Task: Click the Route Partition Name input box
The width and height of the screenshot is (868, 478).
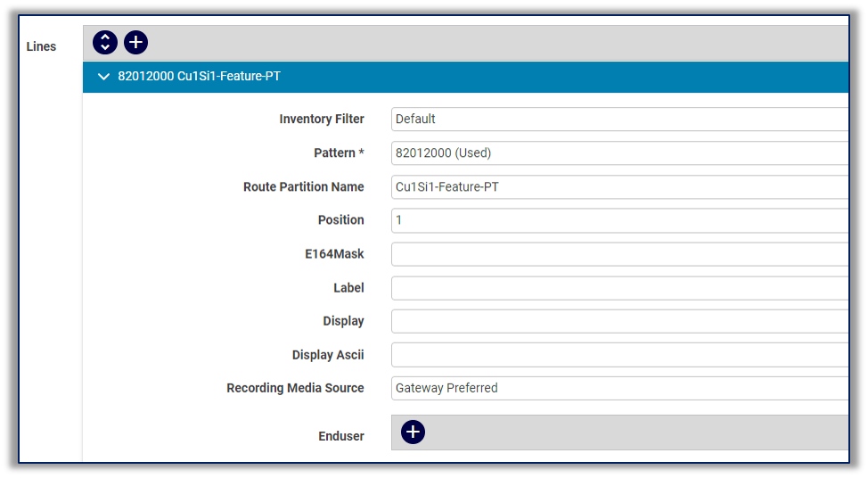Action: (x=619, y=186)
